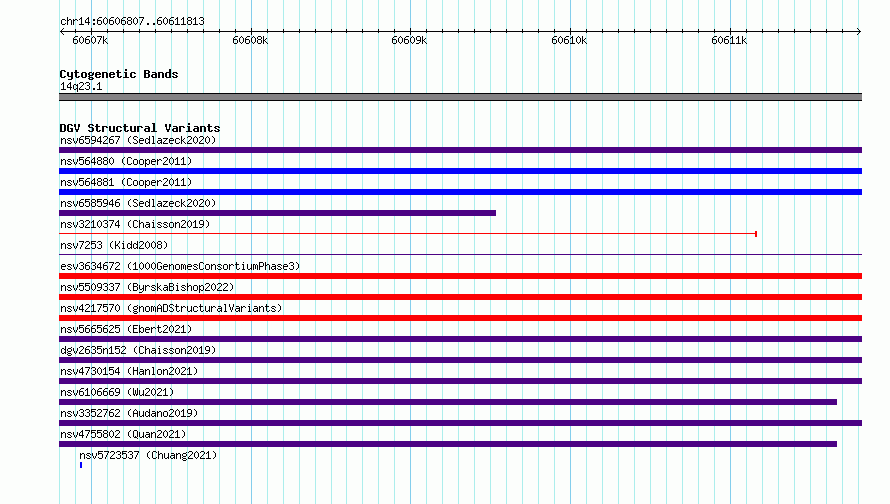The image size is (890, 504).
Task: Click the nsv4217570 (gnomADStructuralVariants) label
Action: pos(171,308)
